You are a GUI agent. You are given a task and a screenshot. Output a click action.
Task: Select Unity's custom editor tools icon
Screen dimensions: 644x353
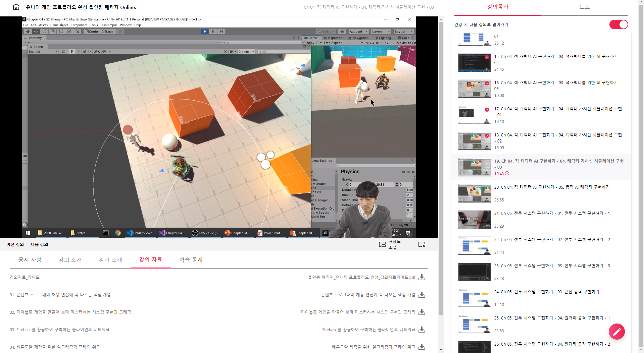click(x=78, y=32)
